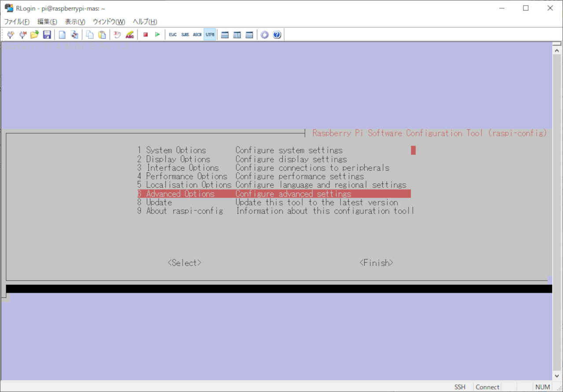Click the red square stop icon
563x392 pixels.
(146, 35)
